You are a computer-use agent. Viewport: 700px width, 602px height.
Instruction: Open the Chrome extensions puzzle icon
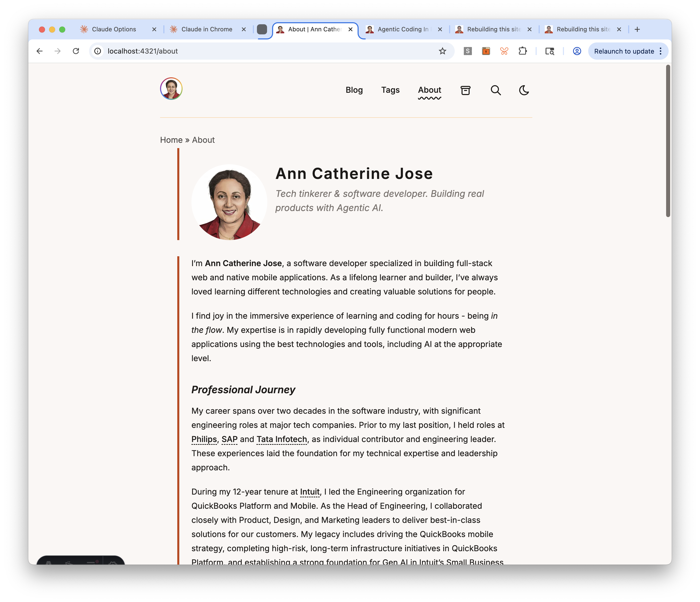pos(523,51)
